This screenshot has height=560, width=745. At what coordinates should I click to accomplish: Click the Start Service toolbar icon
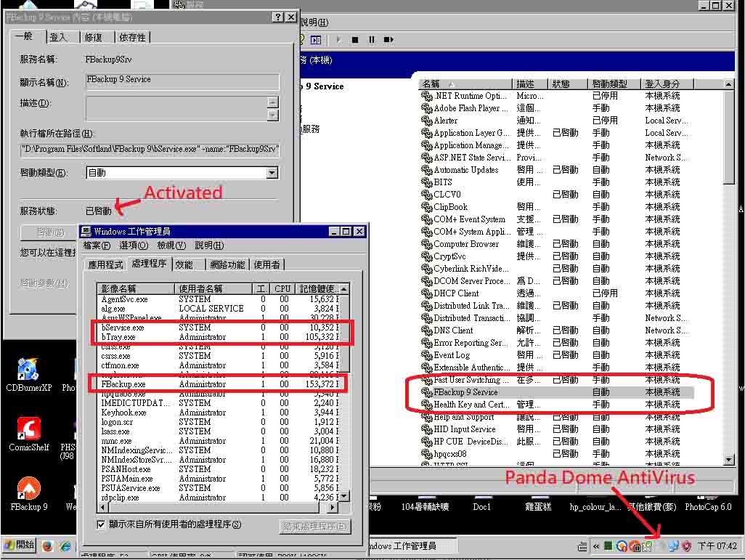point(339,40)
